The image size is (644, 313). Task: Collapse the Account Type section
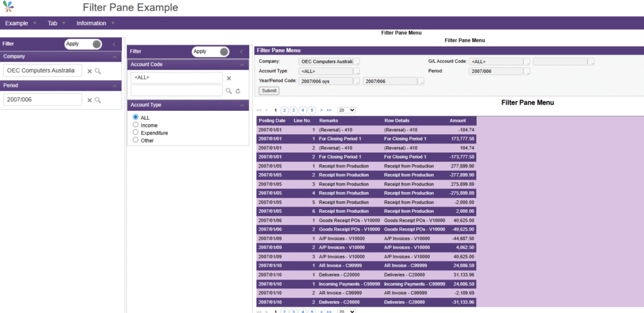tap(242, 105)
